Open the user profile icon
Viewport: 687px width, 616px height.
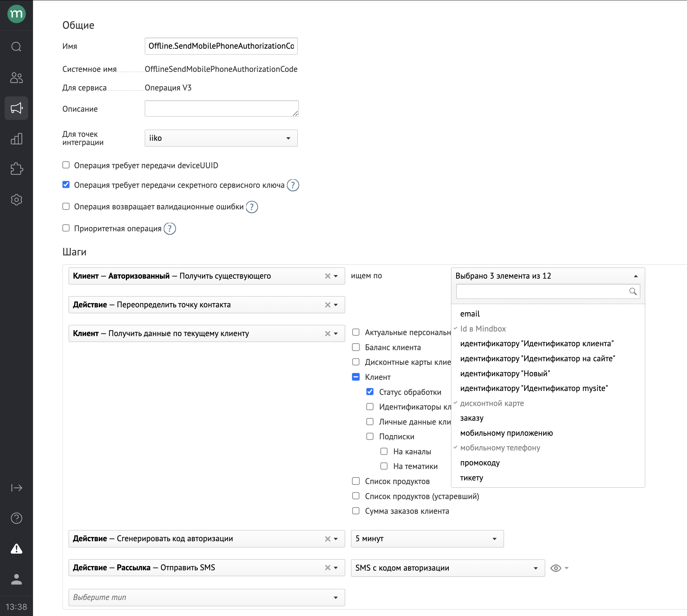16,579
